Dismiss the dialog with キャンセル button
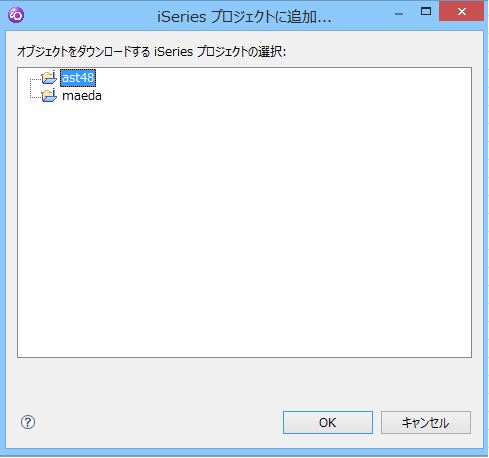This screenshot has width=489, height=458. pyautogui.click(x=426, y=422)
